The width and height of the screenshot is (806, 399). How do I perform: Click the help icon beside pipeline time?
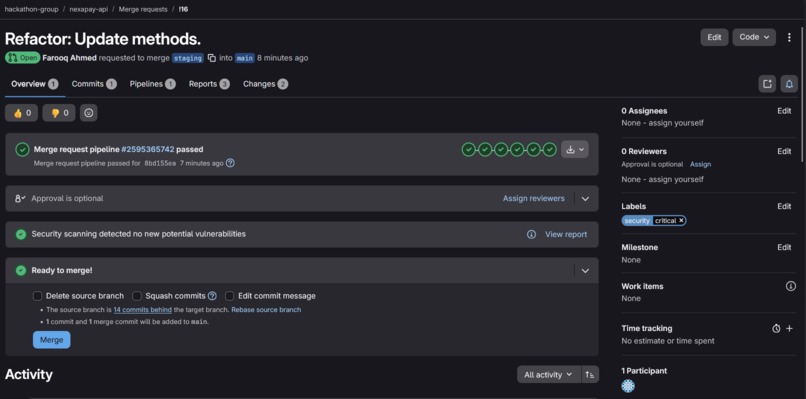click(230, 163)
